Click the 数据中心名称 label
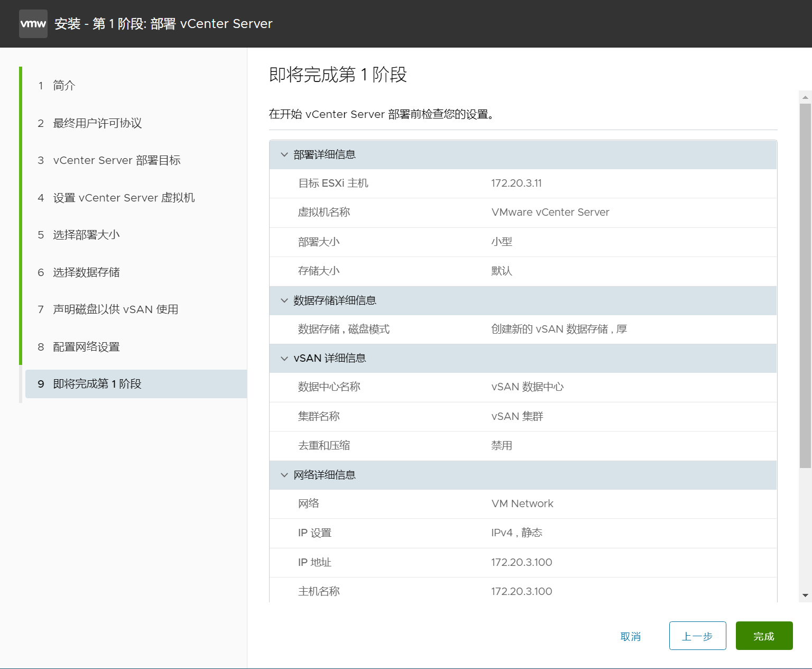 pyautogui.click(x=329, y=387)
